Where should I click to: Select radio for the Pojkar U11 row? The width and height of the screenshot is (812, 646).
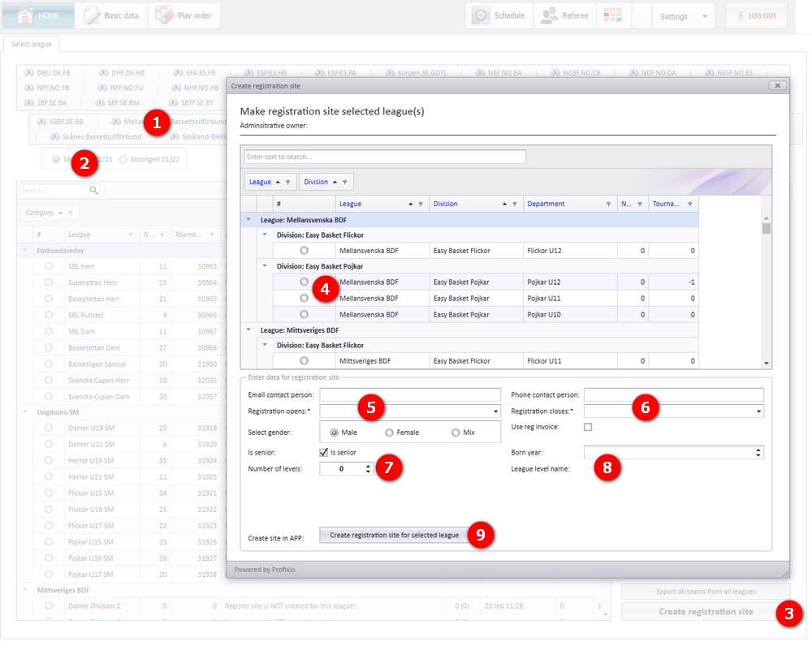[x=304, y=298]
